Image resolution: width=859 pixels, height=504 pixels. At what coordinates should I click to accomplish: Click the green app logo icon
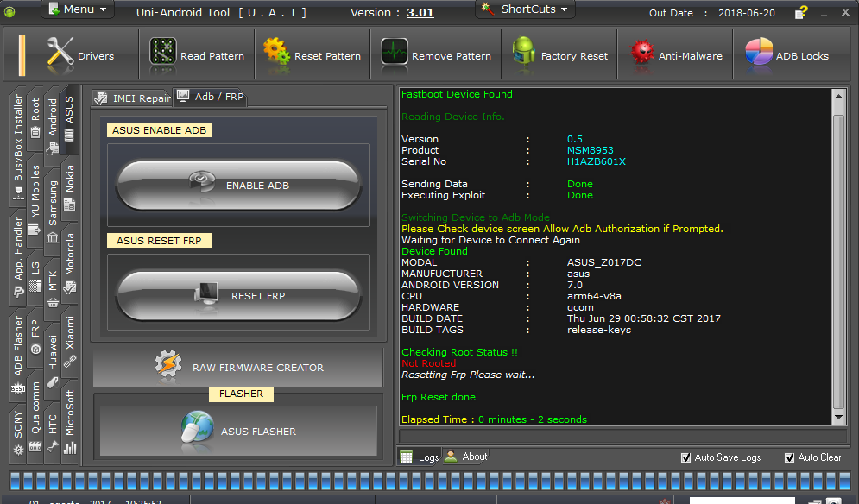pos(9,11)
